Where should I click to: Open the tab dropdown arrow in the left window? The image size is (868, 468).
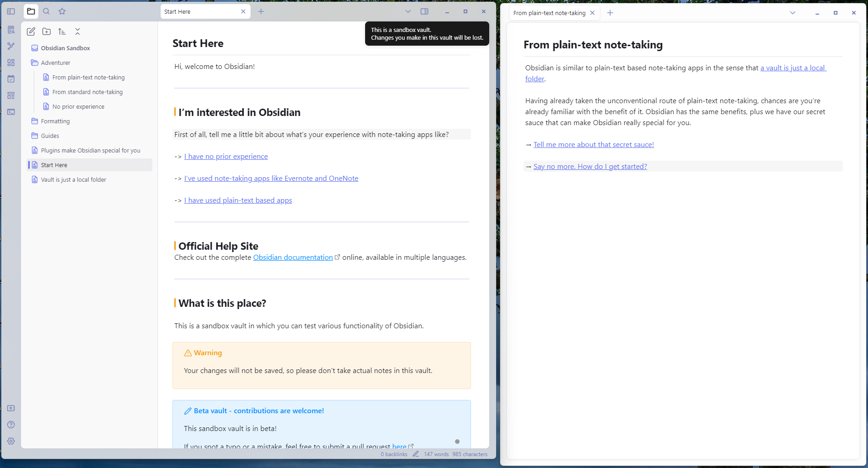pos(408,11)
